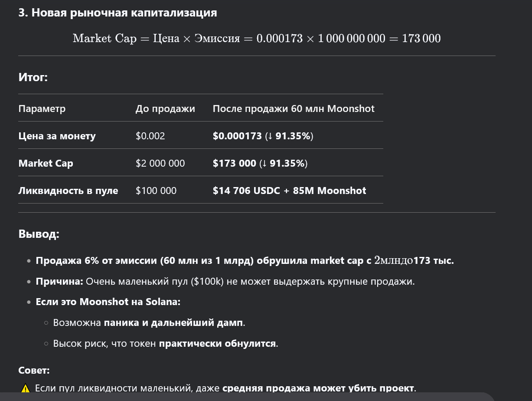Select the "Вывод:" heading
Viewport: 532px width, 401px height.
click(39, 234)
